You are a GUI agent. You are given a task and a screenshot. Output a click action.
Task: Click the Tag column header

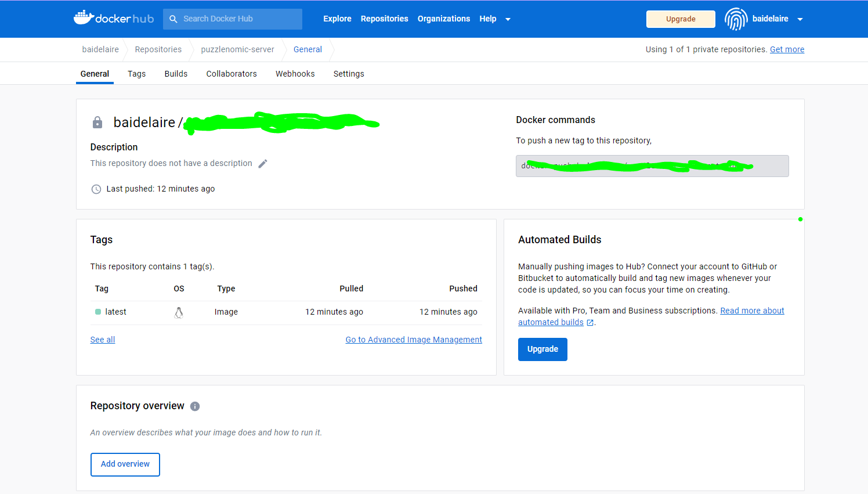pyautogui.click(x=102, y=289)
